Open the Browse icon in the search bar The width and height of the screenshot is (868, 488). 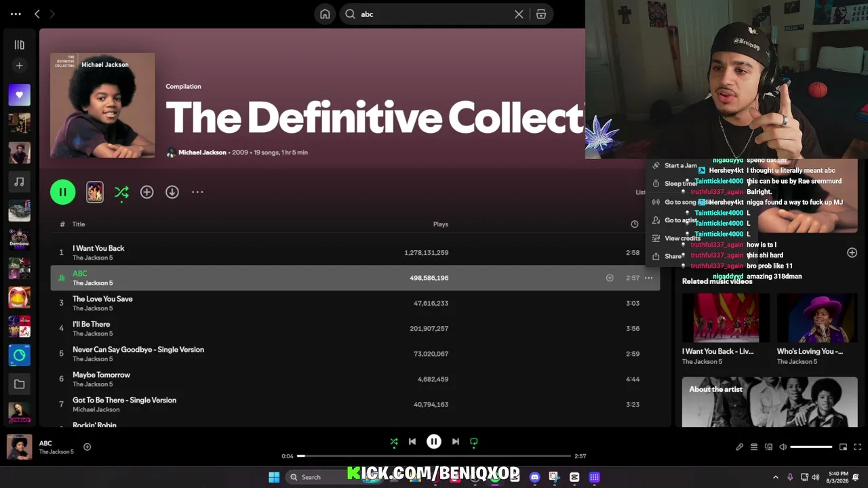point(541,14)
